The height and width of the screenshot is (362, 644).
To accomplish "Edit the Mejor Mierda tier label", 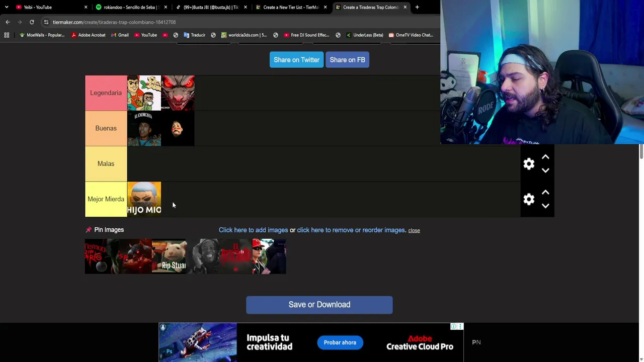I will (106, 199).
